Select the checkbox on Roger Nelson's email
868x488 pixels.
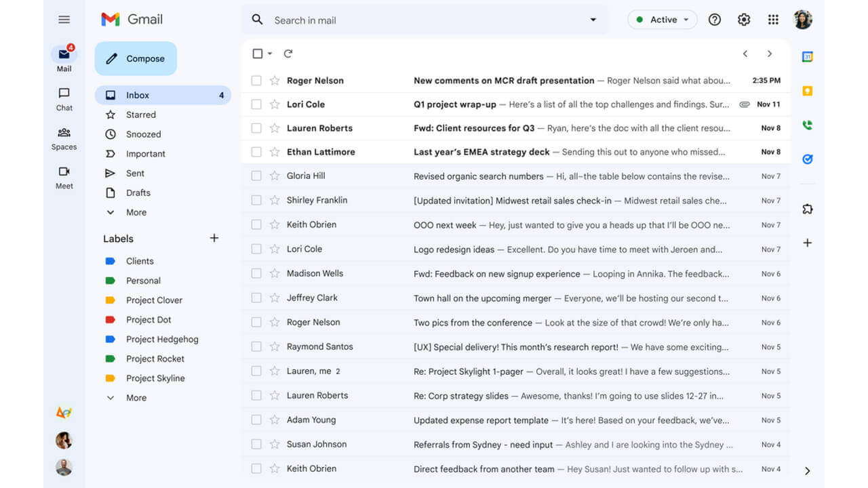point(256,80)
